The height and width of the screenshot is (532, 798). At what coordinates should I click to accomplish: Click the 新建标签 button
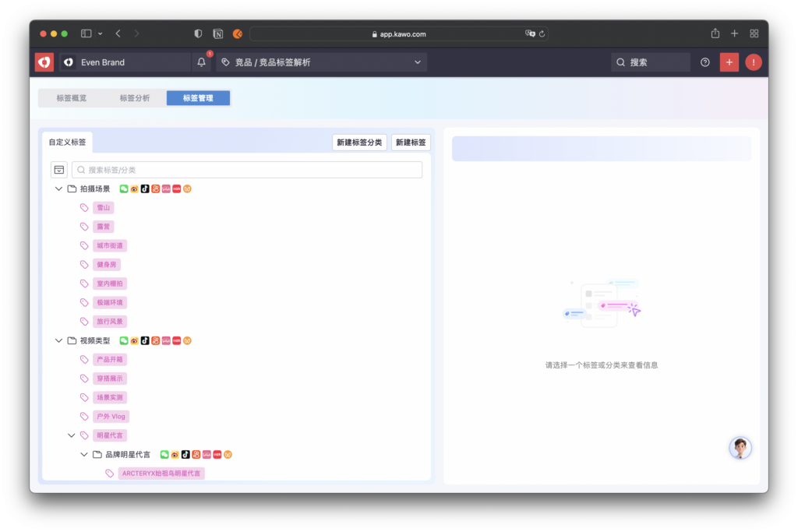coord(411,143)
